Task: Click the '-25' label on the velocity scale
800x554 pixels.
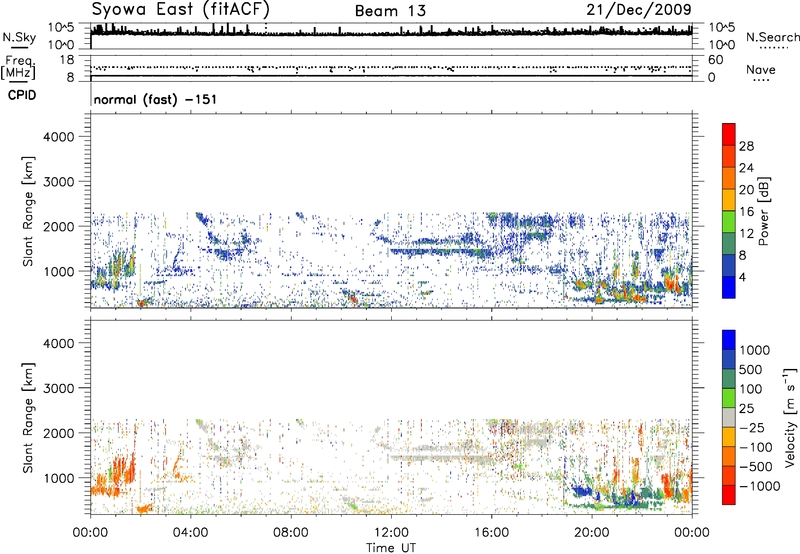Action: tap(752, 428)
